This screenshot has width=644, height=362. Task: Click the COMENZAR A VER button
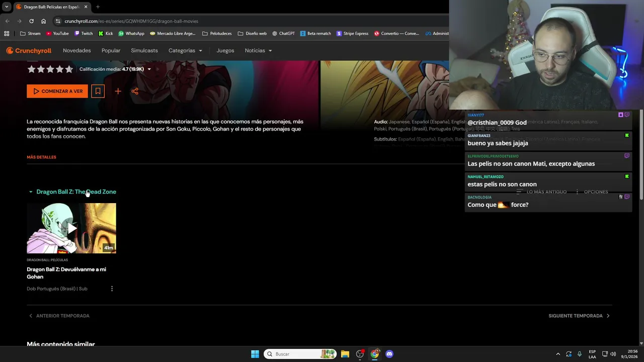click(57, 91)
